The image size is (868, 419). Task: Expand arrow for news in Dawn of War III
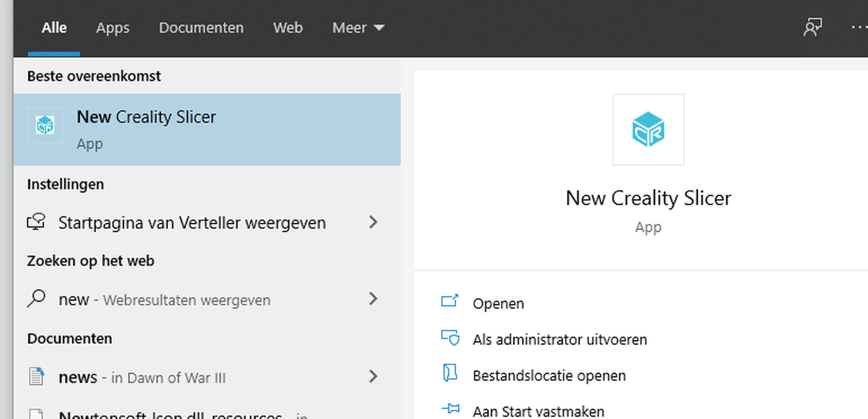click(x=373, y=376)
